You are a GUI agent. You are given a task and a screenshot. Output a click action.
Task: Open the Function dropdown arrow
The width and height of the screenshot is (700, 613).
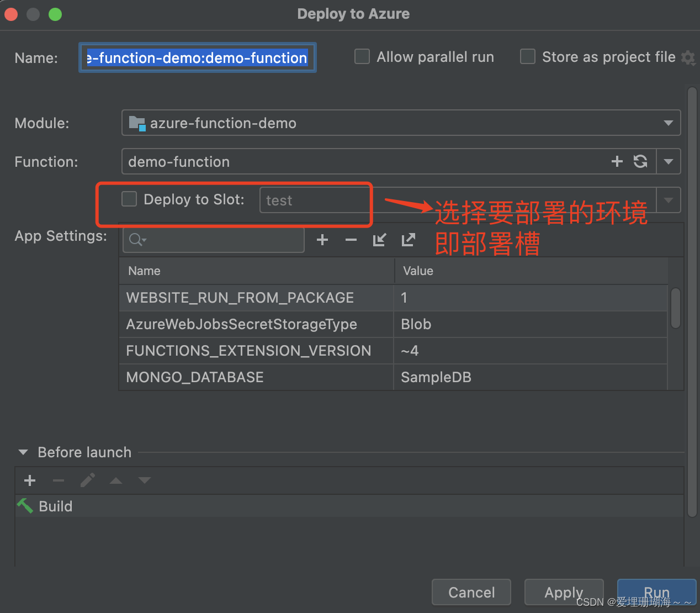[669, 161]
